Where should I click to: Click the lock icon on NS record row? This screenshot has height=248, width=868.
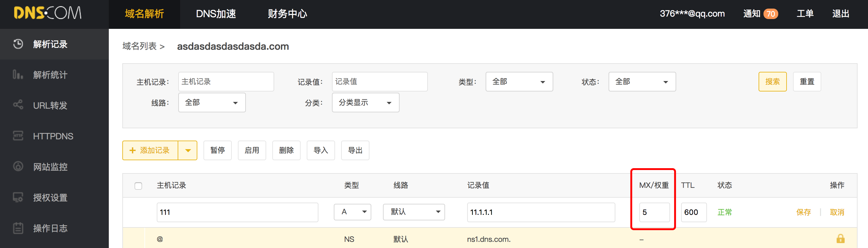pyautogui.click(x=840, y=238)
